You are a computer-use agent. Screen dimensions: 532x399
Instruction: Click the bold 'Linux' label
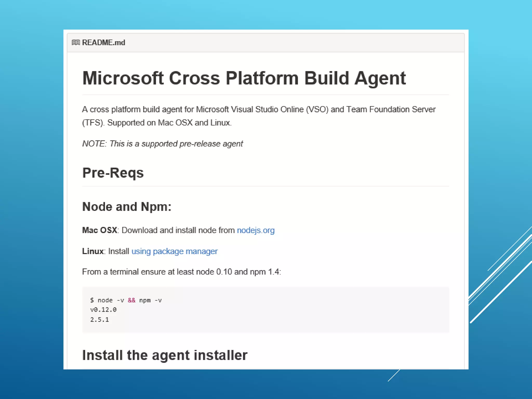[x=93, y=251]
